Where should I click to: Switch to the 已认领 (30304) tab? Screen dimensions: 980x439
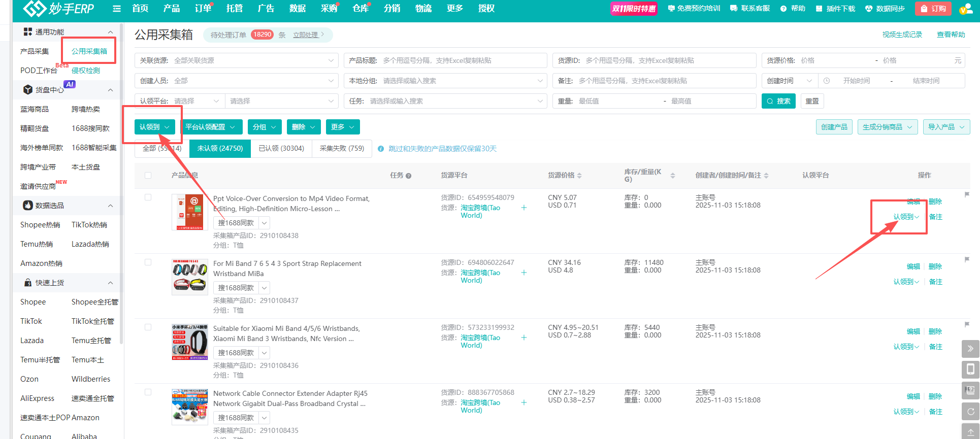click(x=281, y=149)
